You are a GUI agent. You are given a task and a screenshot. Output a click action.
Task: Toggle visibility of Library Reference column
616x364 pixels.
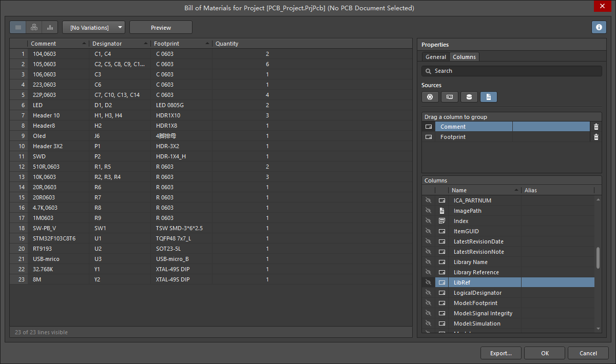[428, 272]
